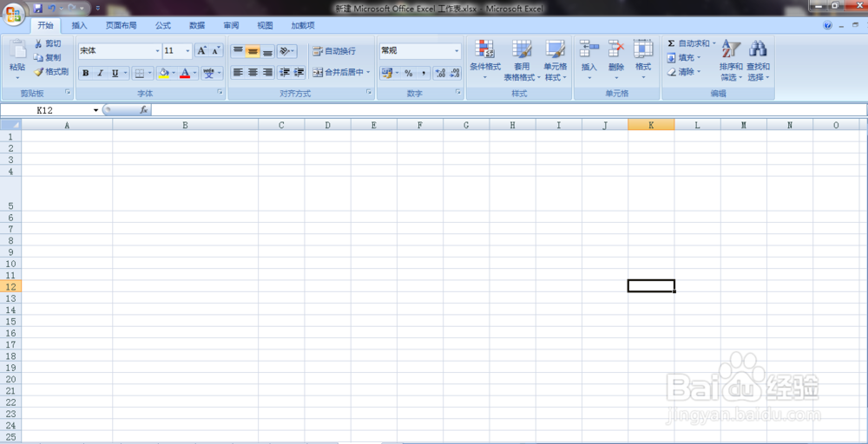The height and width of the screenshot is (444, 868).
Task: Switch to the 视图 ribbon tab
Action: (265, 25)
